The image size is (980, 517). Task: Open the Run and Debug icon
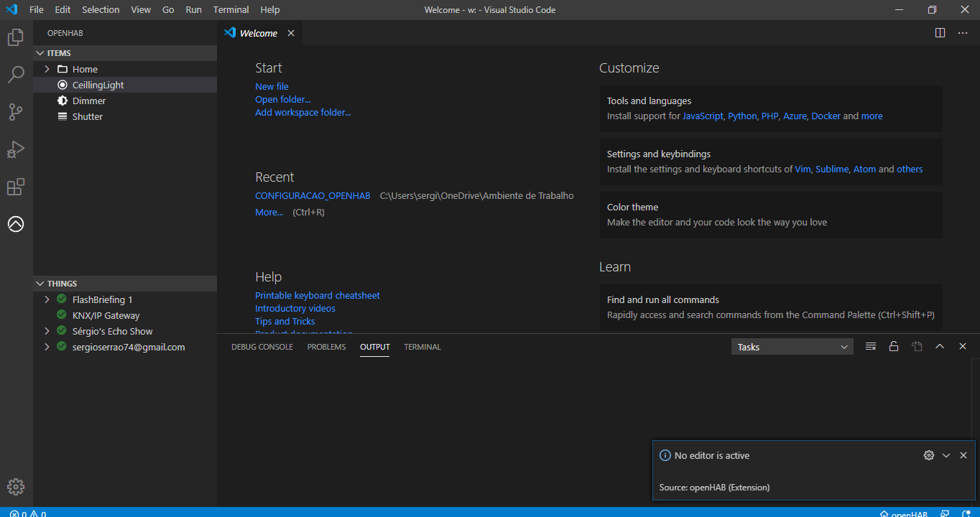(x=16, y=149)
